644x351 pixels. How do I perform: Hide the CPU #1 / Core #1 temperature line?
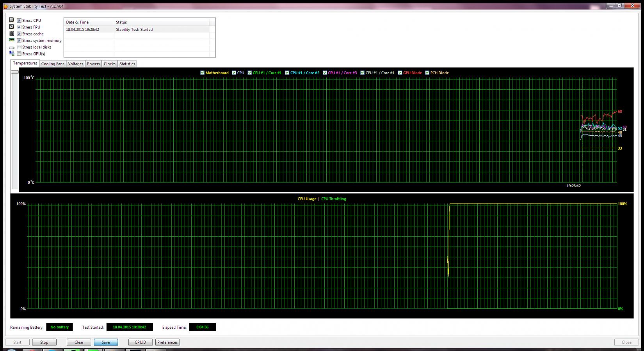click(249, 73)
